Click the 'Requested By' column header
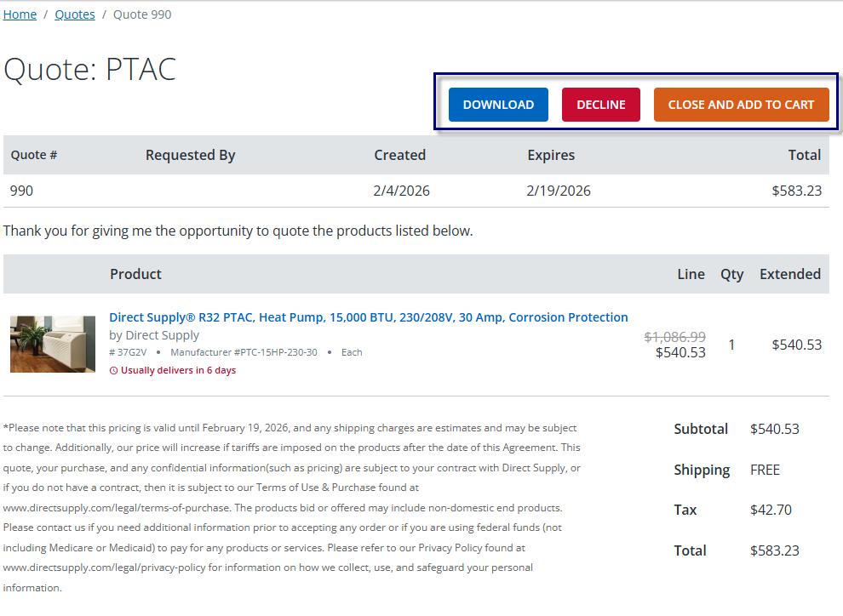Screen dimensions: 843x616 point(191,155)
